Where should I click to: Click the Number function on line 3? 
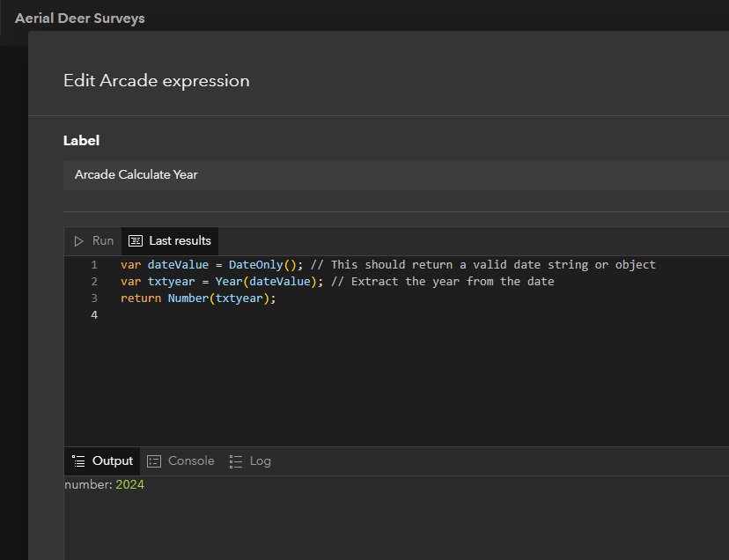click(196, 298)
